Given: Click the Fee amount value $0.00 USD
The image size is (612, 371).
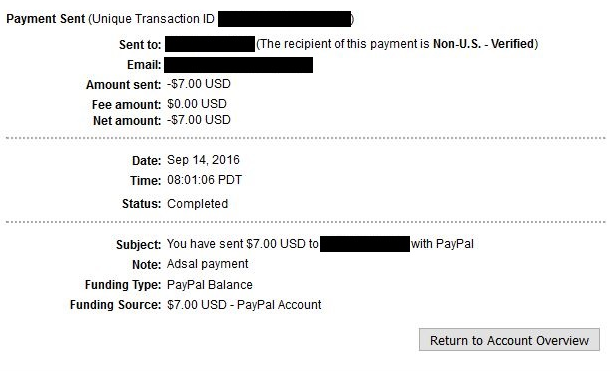Looking at the screenshot, I should click(x=197, y=104).
